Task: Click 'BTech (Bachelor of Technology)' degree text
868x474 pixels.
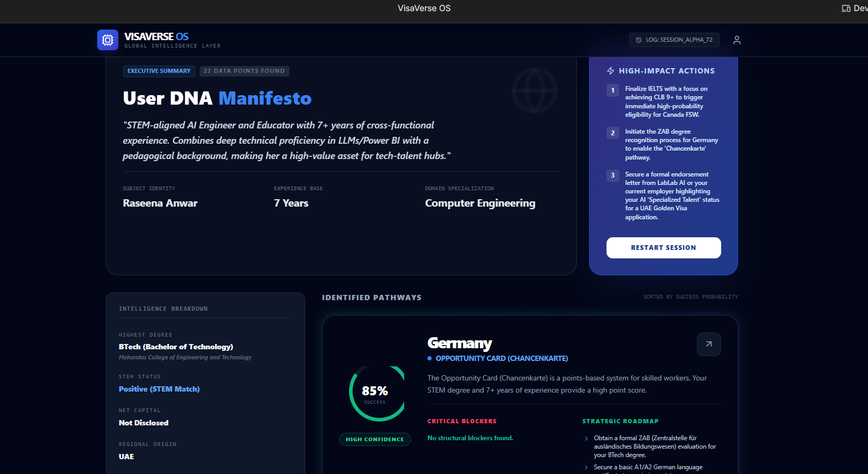Action: tap(176, 347)
